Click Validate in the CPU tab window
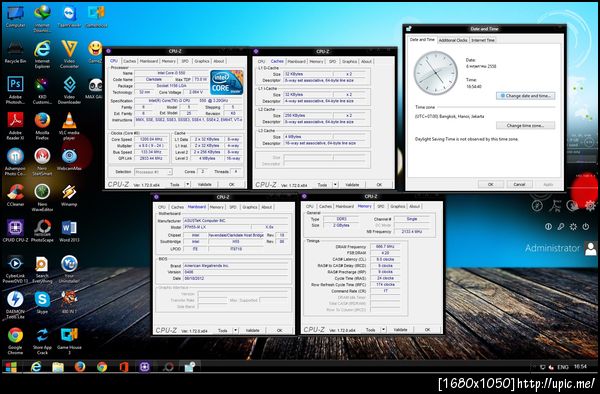Screen dimensions: 600x394 click(205, 184)
